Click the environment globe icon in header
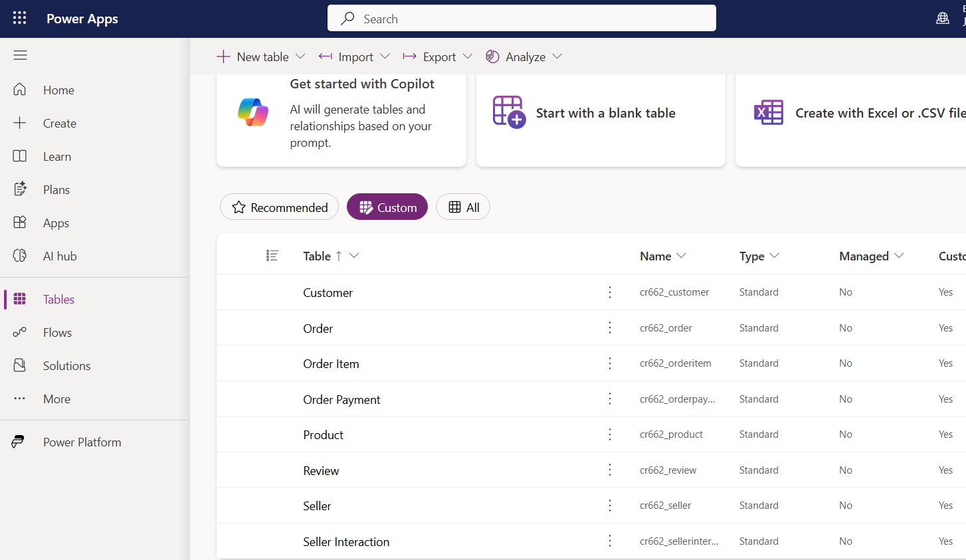Image resolution: width=966 pixels, height=560 pixels. [942, 19]
